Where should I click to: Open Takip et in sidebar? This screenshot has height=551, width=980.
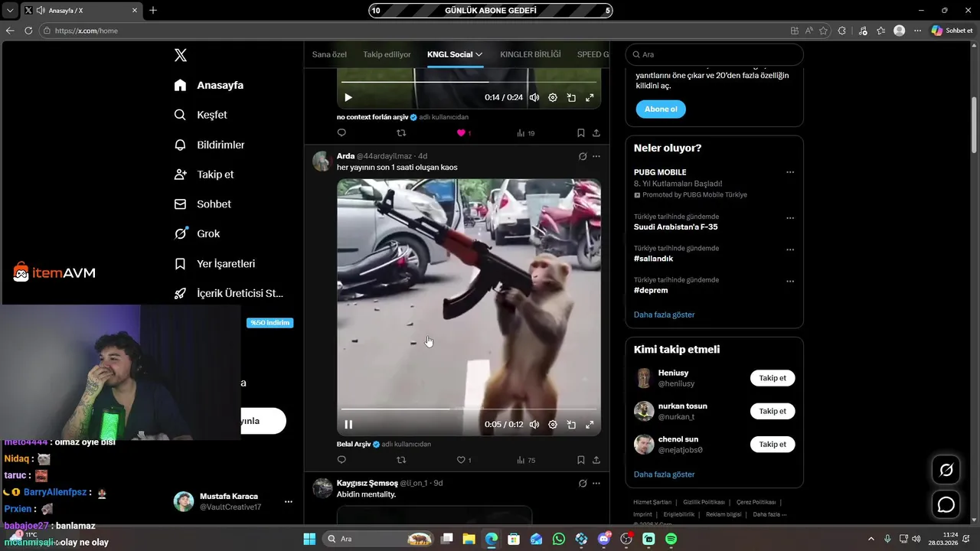pyautogui.click(x=204, y=174)
